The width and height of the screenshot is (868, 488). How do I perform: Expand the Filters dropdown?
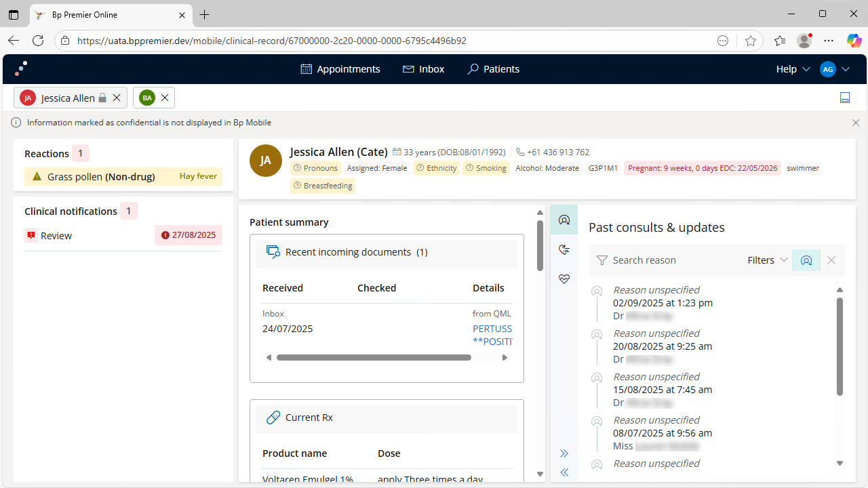[768, 260]
